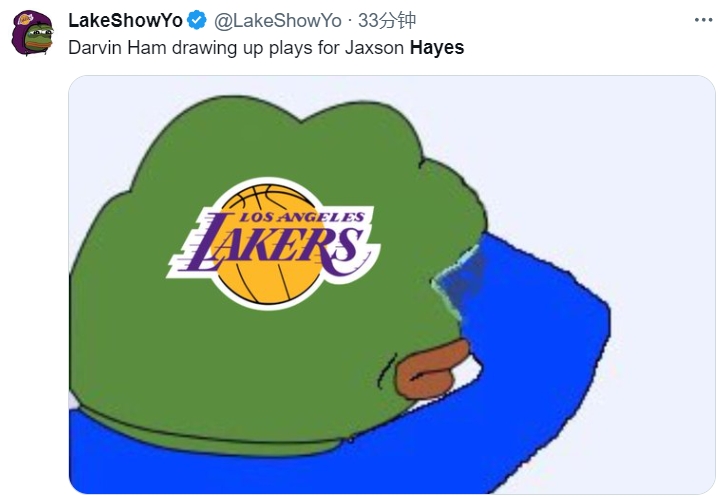The image size is (726, 503).
Task: Click the words Darvin Ham in the tweet
Action: click(117, 47)
